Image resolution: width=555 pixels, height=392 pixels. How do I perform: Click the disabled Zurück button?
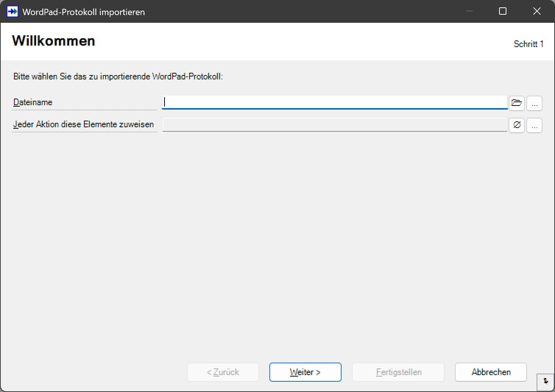tap(223, 372)
